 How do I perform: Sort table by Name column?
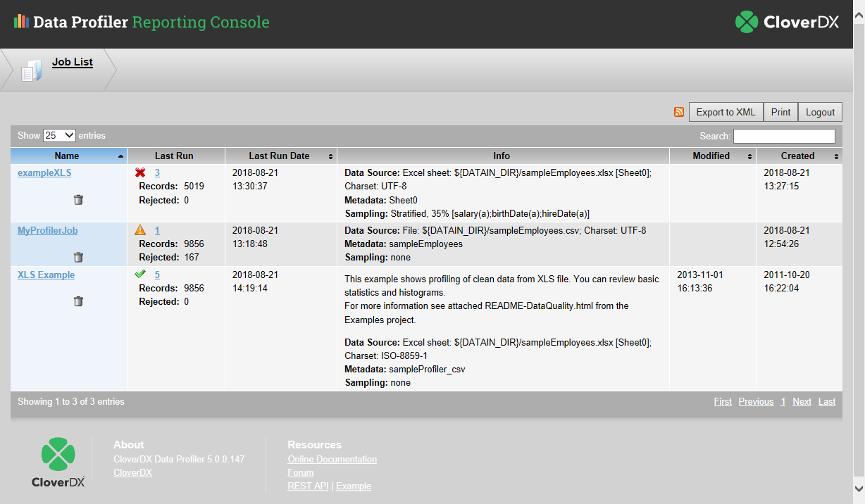[68, 156]
